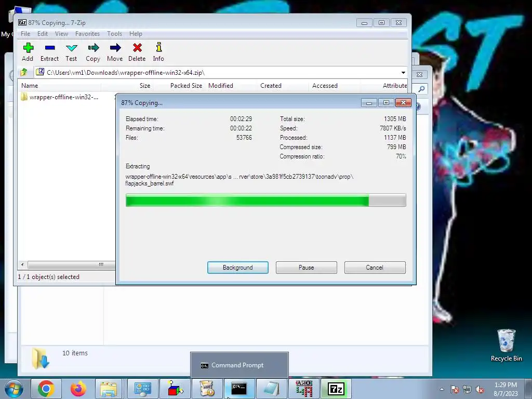Screen dimensions: 532x399
Task: Click the network tray icon
Action: 467,390
